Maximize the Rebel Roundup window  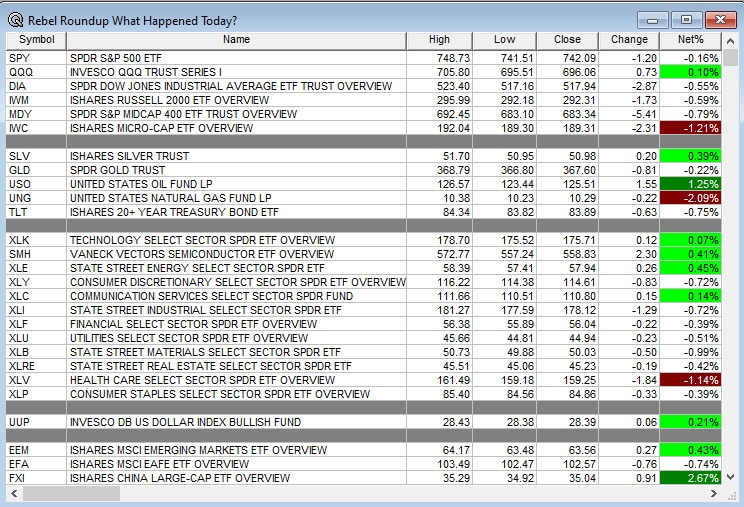[x=686, y=20]
